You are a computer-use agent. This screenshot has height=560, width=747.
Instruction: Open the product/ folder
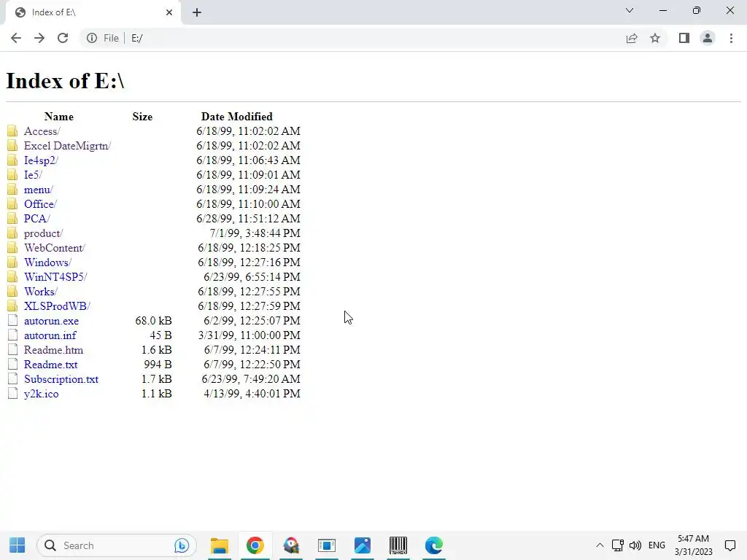43,233
